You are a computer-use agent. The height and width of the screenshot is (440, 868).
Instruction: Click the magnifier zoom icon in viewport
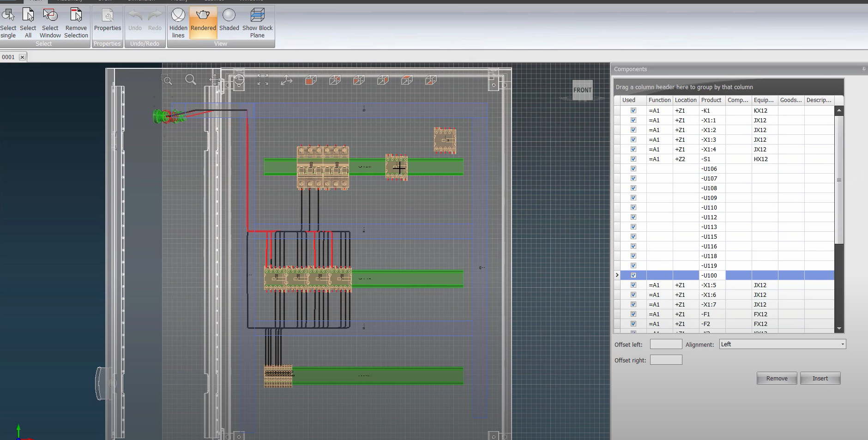tap(191, 80)
